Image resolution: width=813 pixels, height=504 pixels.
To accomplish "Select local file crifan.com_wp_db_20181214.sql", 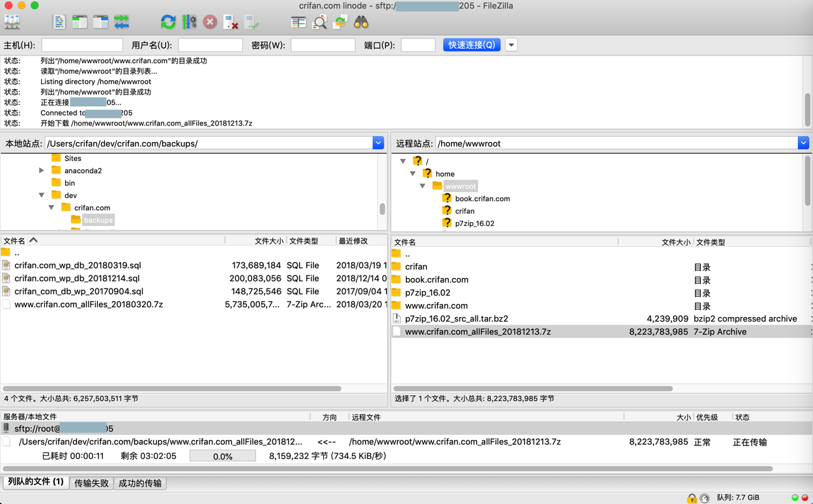I will point(194,278).
